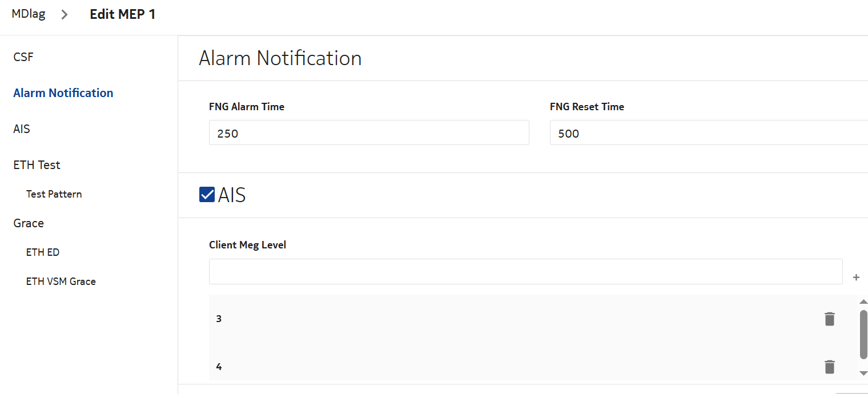The width and height of the screenshot is (868, 394).
Task: Jump to the AIS sidebar section
Action: (x=22, y=129)
